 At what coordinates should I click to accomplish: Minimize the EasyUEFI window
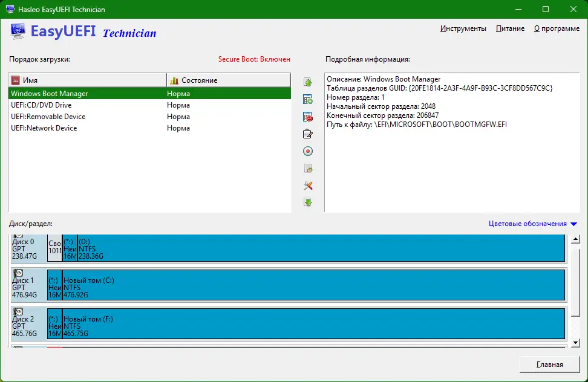tap(518, 9)
